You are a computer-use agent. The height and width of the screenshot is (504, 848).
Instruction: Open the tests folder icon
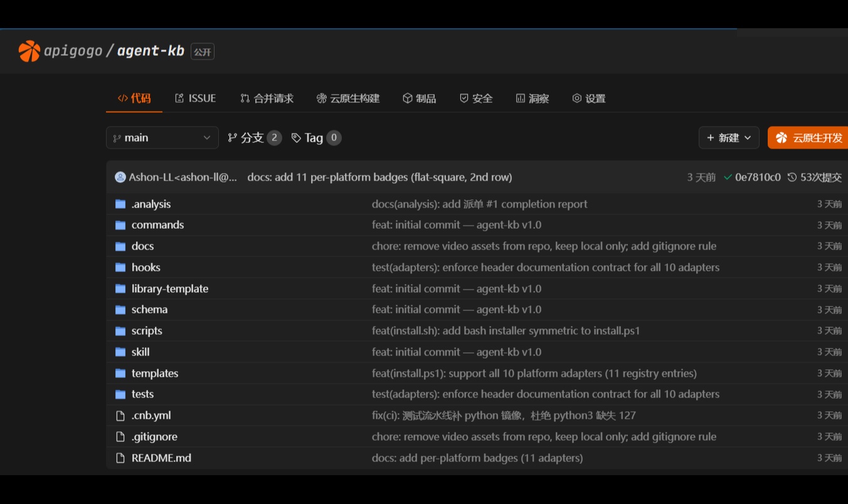[x=120, y=394]
